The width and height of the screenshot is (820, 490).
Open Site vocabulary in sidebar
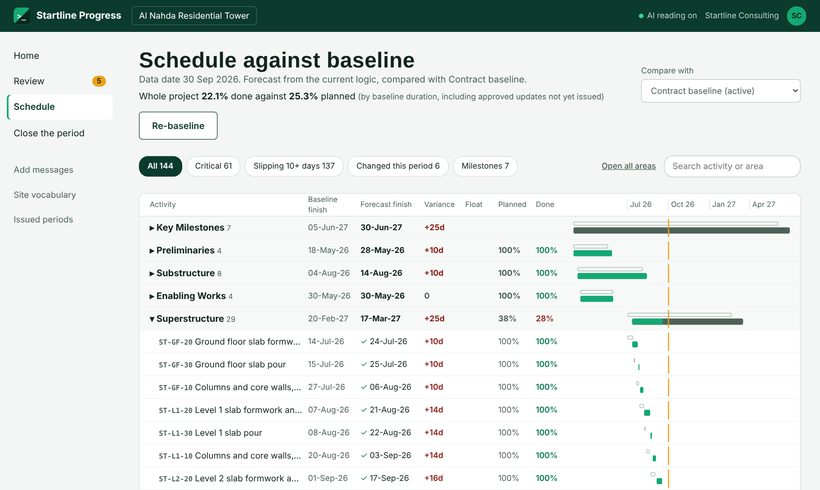tap(45, 195)
